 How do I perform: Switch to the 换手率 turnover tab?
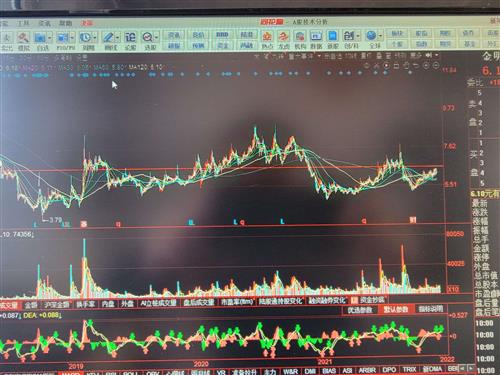coord(86,304)
